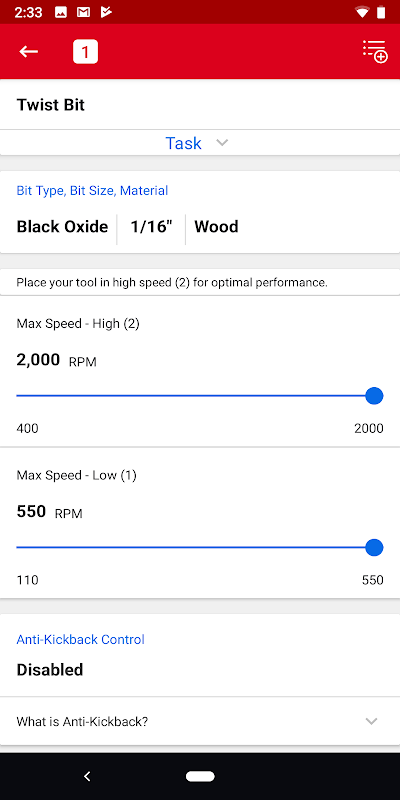Open the add-to-list icon in the header

pos(375,51)
